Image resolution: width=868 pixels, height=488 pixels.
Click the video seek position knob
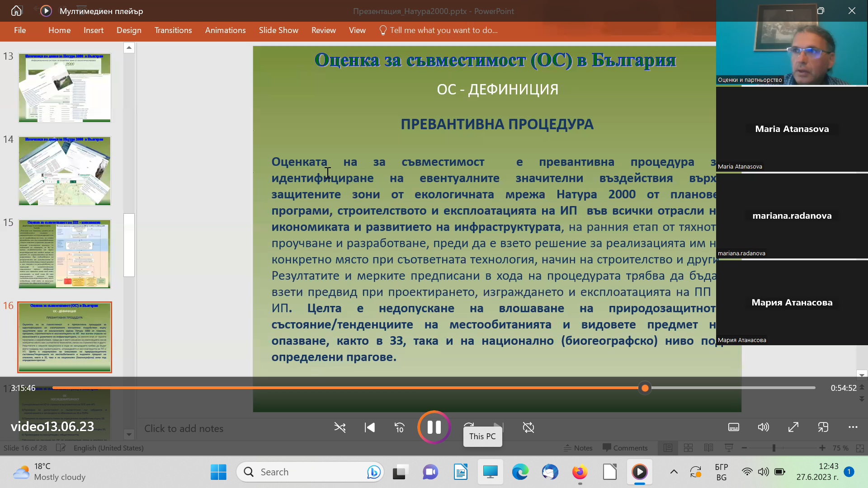point(645,388)
